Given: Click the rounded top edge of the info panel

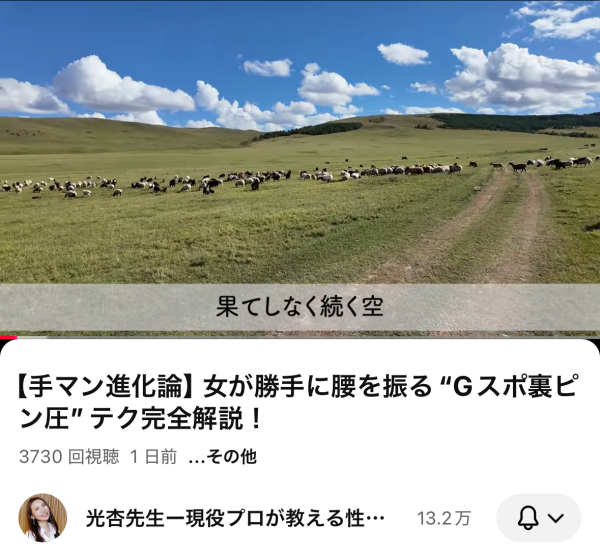Looking at the screenshot, I should [x=300, y=343].
